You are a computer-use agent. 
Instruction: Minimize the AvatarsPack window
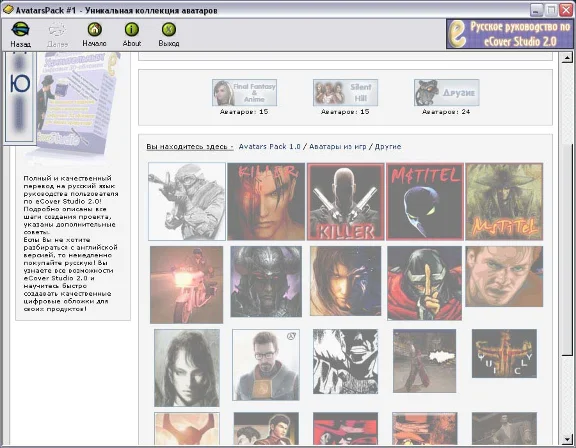point(537,10)
